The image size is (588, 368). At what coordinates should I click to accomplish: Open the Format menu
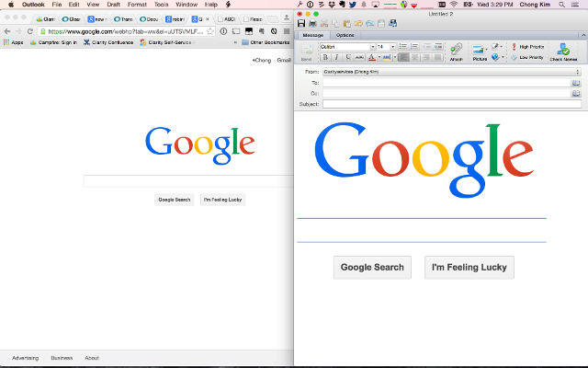pos(137,5)
